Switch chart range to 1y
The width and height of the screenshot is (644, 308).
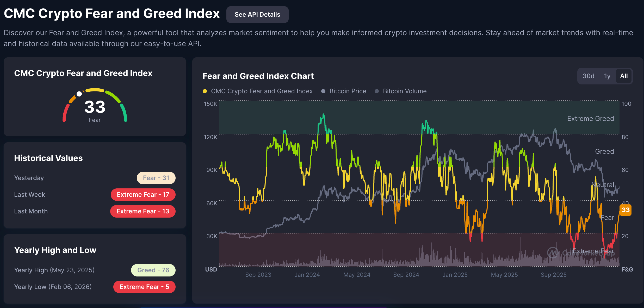point(607,76)
